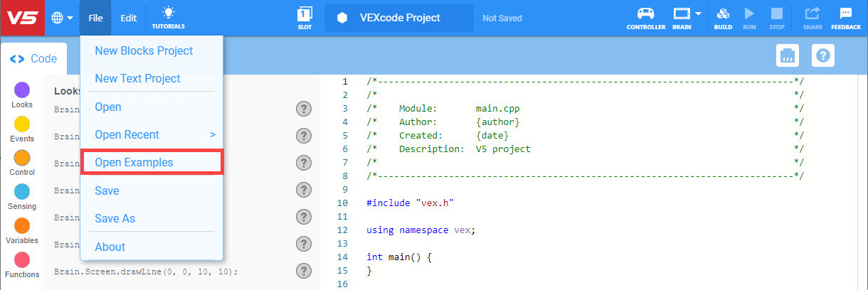Open the Controller status icon

pyautogui.click(x=646, y=17)
